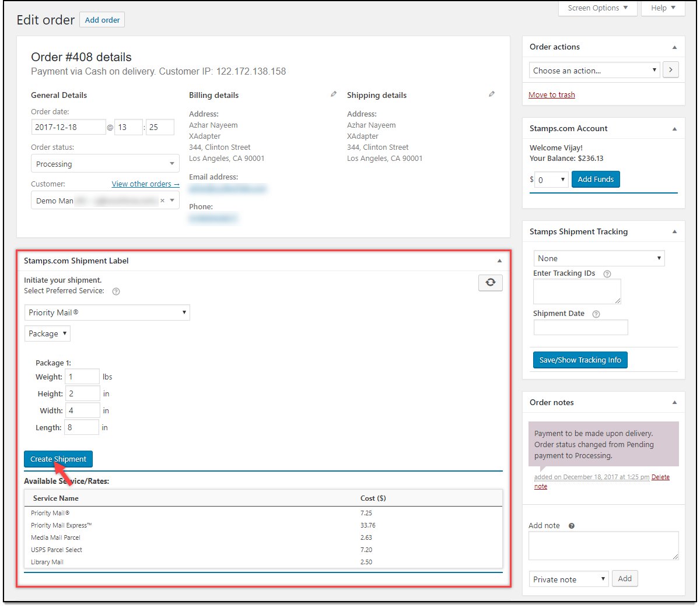Open the Priority Mail service dropdown
This screenshot has width=700, height=608.
[x=107, y=312]
